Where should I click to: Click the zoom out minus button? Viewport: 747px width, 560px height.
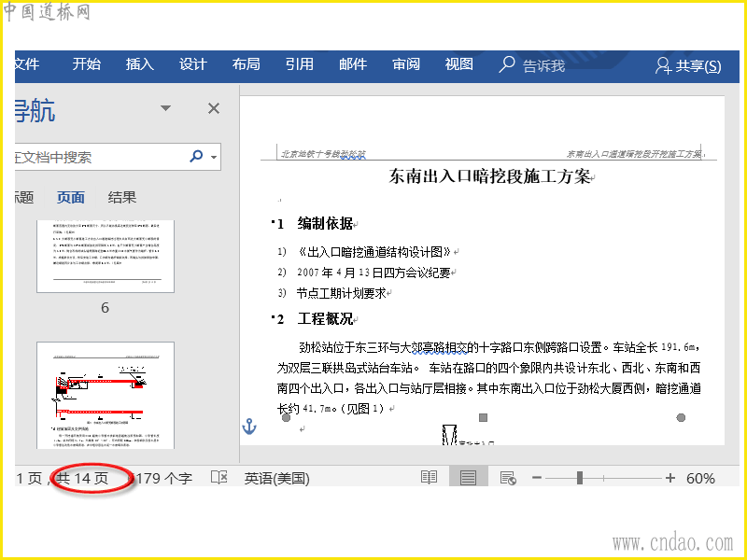[537, 477]
